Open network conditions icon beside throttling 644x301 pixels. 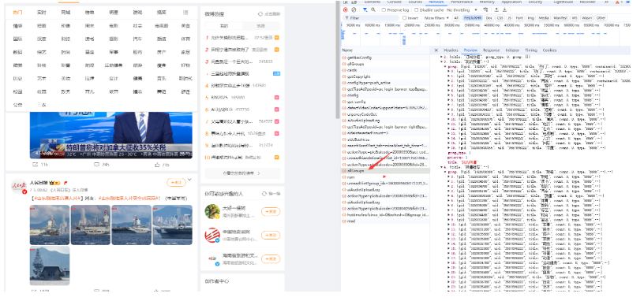click(485, 9)
